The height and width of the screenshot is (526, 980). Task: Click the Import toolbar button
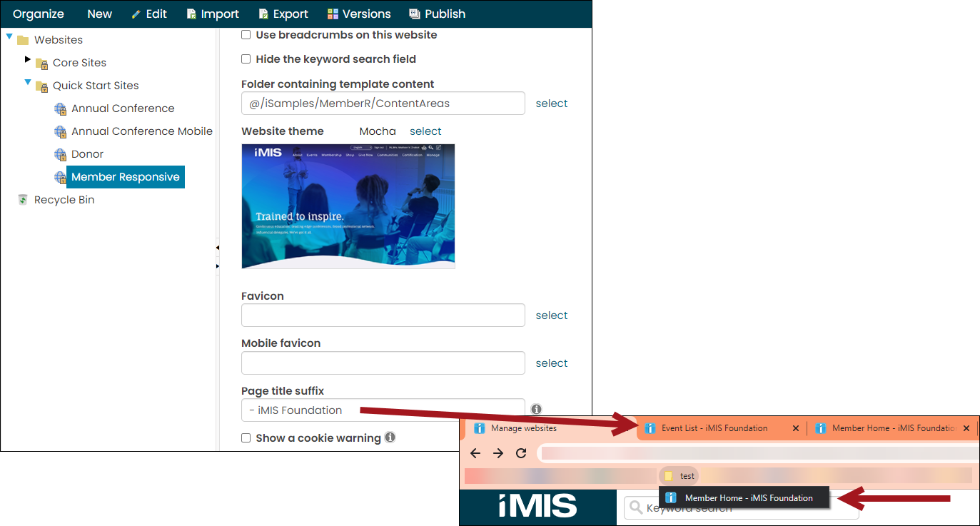click(213, 14)
